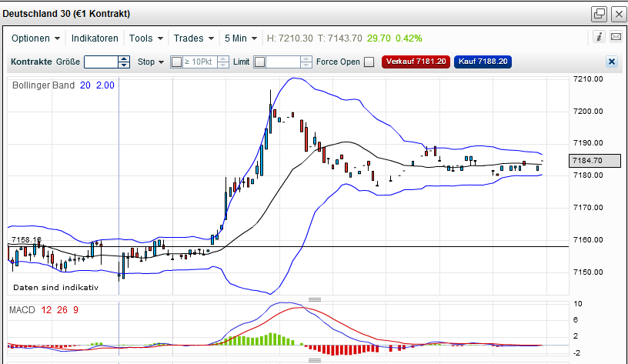Viewport: 628px width, 364px height.
Task: Click the Verkauf 7181.20 sell button
Action: tap(416, 62)
